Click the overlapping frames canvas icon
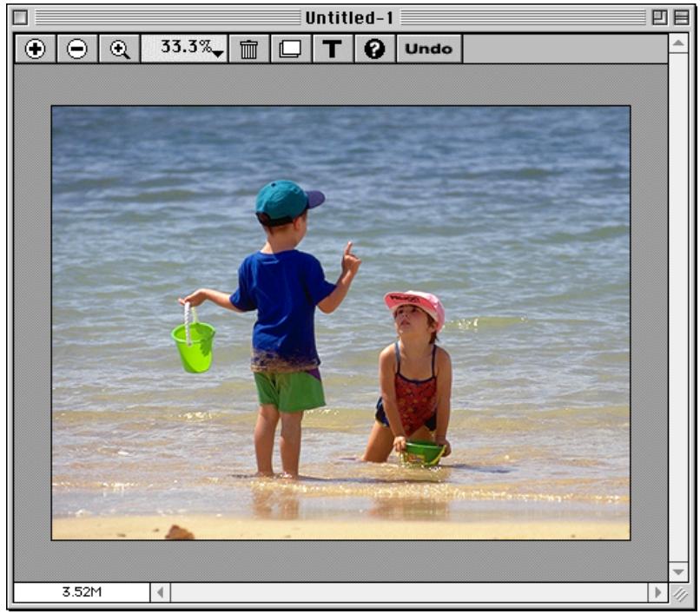Screen dimensions: 700x614 pyautogui.click(x=291, y=49)
